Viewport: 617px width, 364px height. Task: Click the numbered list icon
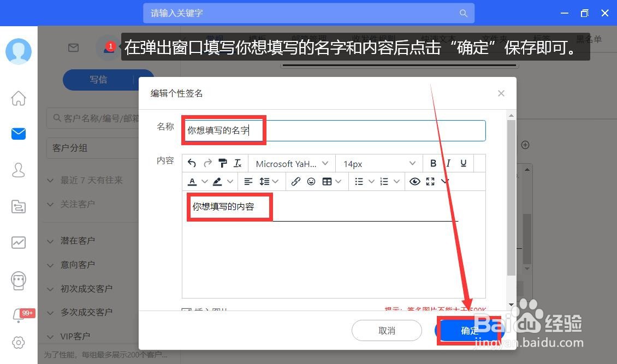[384, 182]
